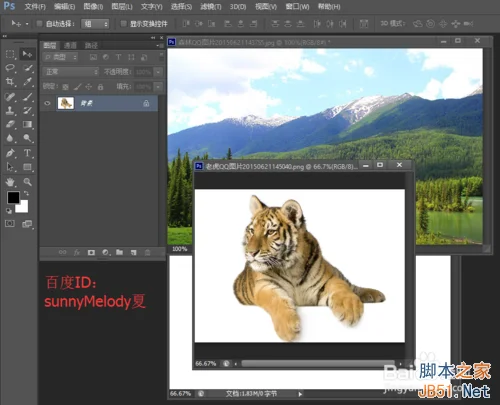This screenshot has height=405, width=500.
Task: Click the foreground black color swatch
Action: tap(13, 198)
